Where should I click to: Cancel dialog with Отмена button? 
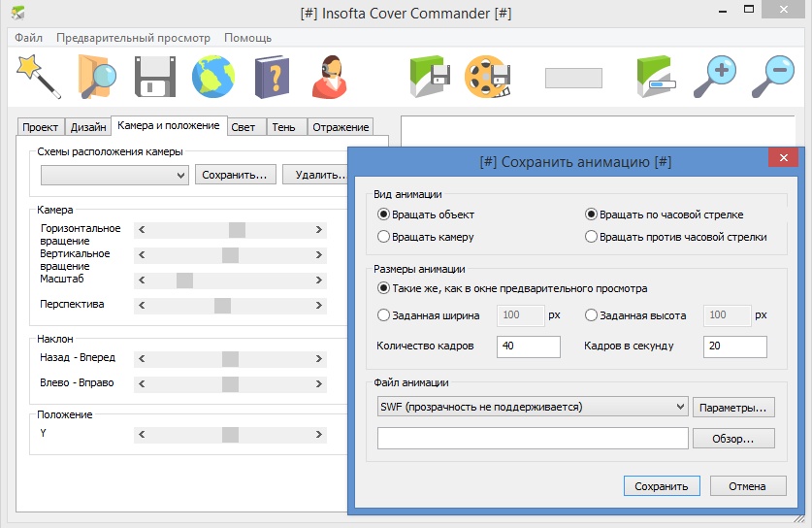(748, 486)
